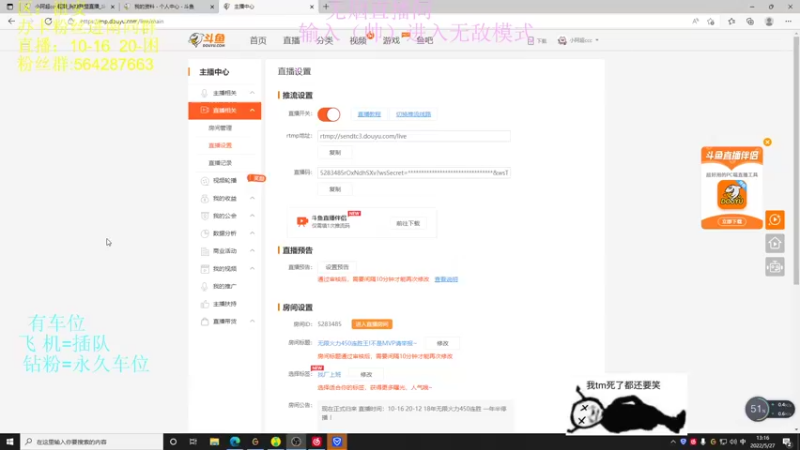
Task: Copy the 直播码 with its 复制 button
Action: coord(335,189)
